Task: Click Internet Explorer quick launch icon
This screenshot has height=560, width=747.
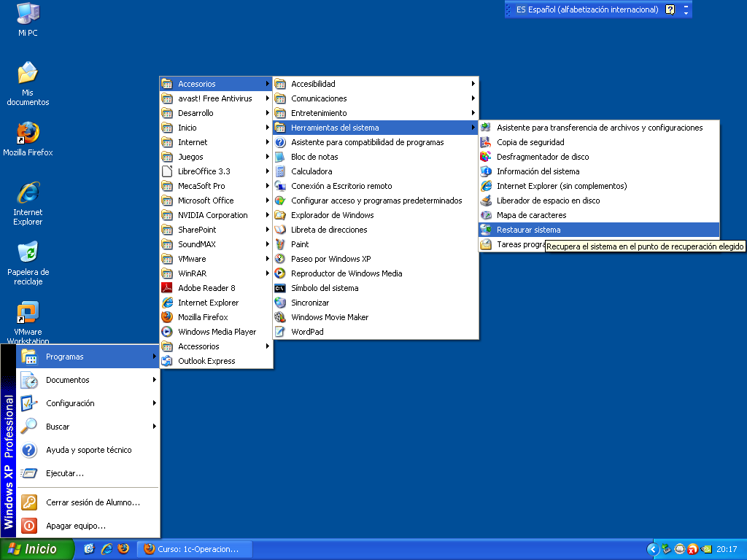Action: click(107, 549)
